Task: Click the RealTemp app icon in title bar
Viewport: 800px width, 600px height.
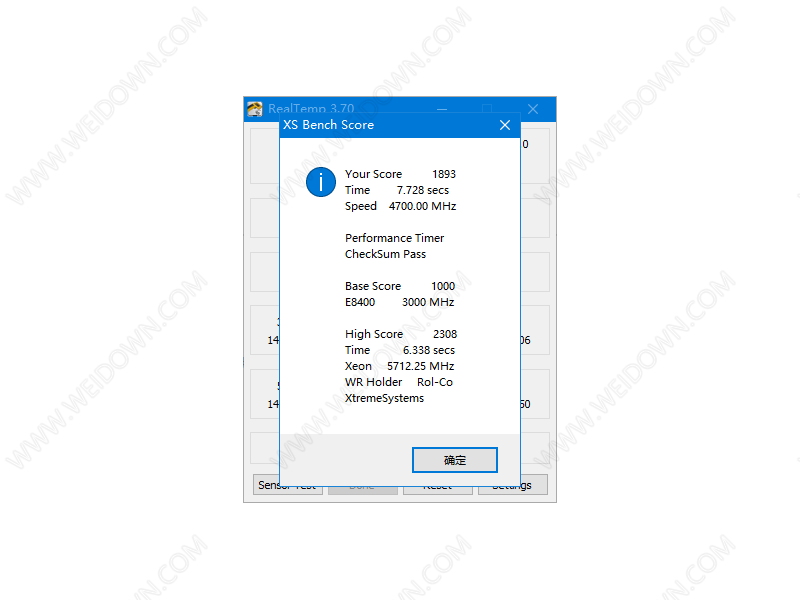Action: [255, 109]
